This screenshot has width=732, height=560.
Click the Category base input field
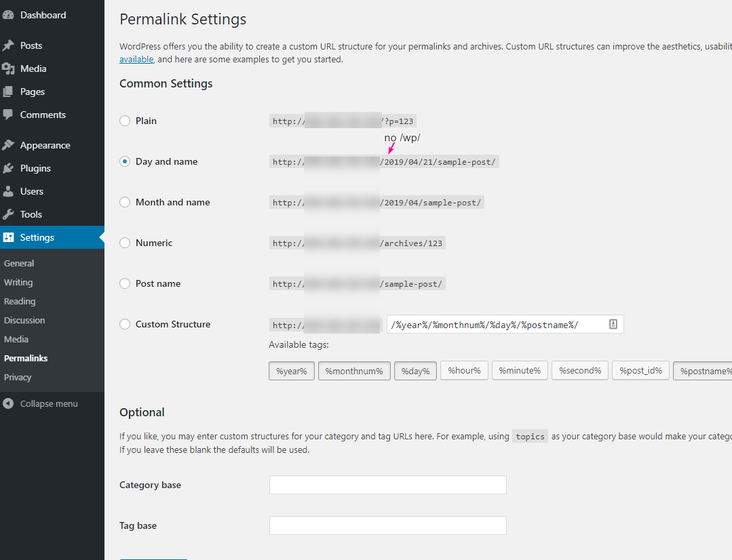(388, 485)
